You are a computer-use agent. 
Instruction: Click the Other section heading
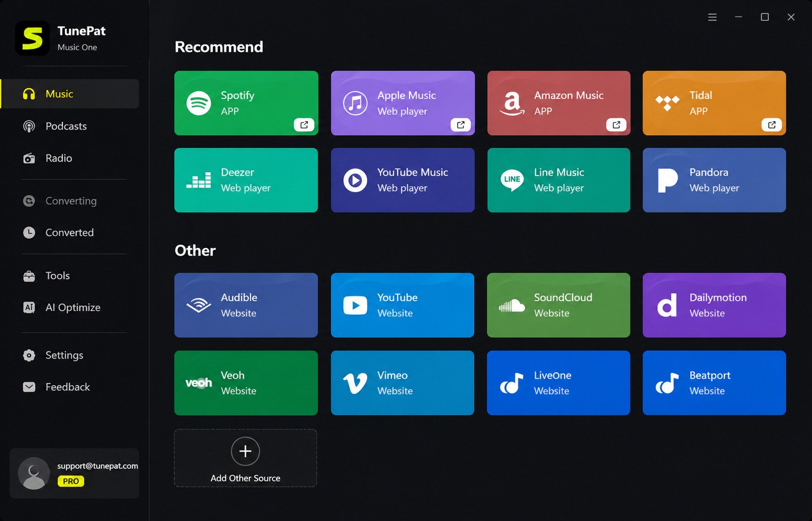(195, 250)
